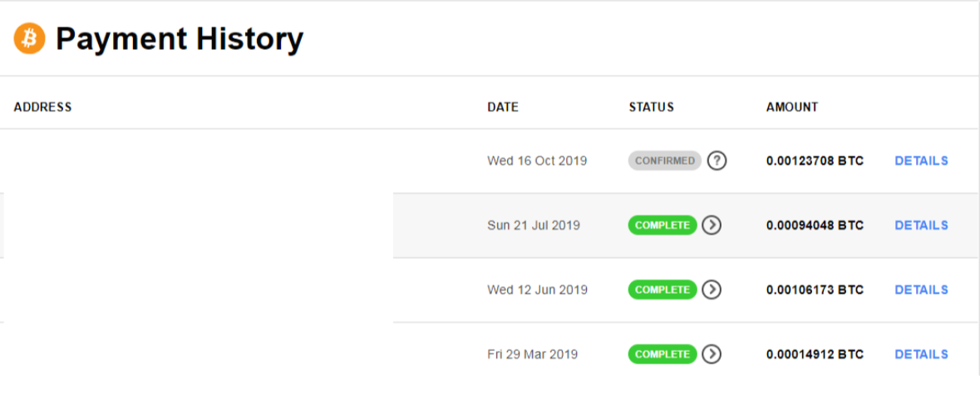Click arrow icon next to 29 Mar COMPLETE
The image size is (980, 406).
tap(712, 354)
